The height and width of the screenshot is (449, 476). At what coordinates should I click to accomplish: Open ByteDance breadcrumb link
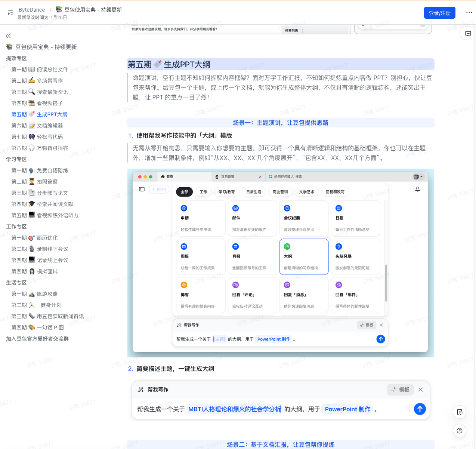pos(32,10)
